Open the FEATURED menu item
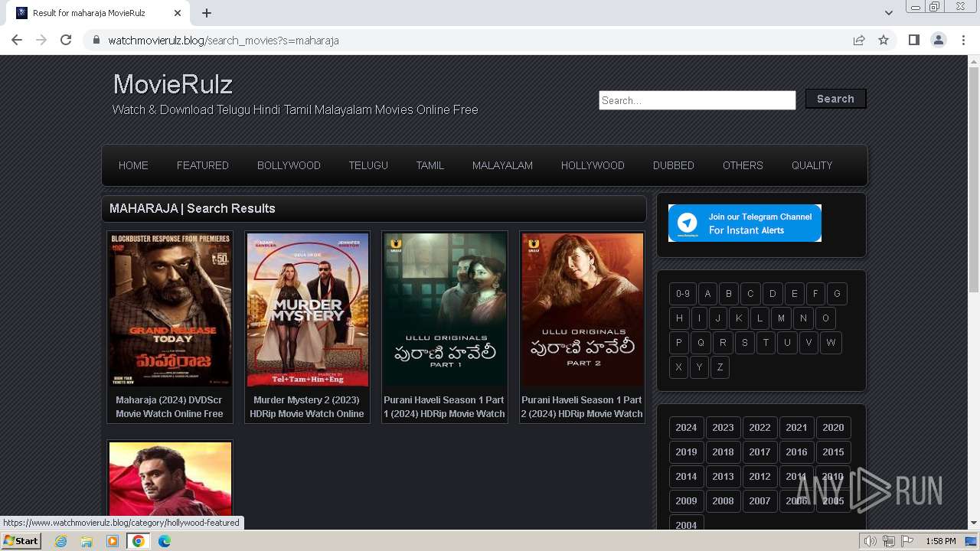 tap(203, 165)
